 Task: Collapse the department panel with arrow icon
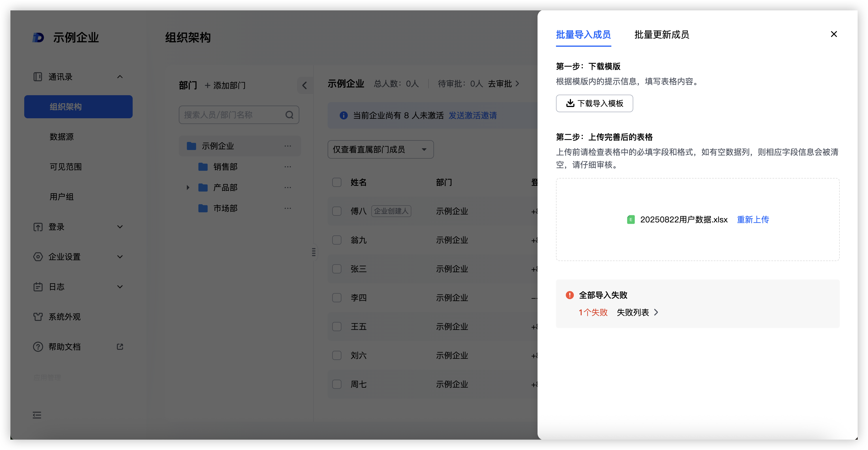pos(304,85)
